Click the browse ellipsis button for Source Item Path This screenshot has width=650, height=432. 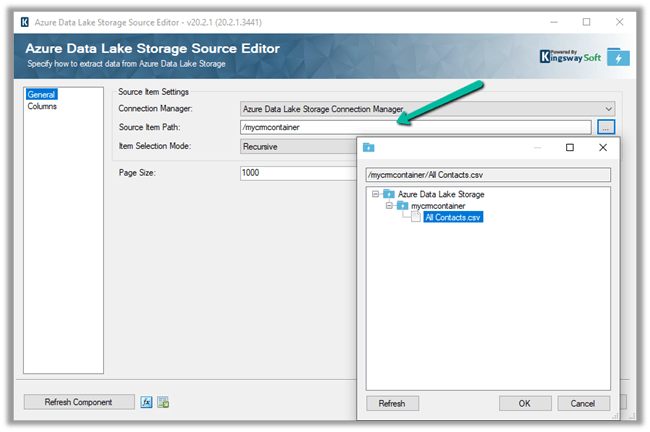pos(606,127)
